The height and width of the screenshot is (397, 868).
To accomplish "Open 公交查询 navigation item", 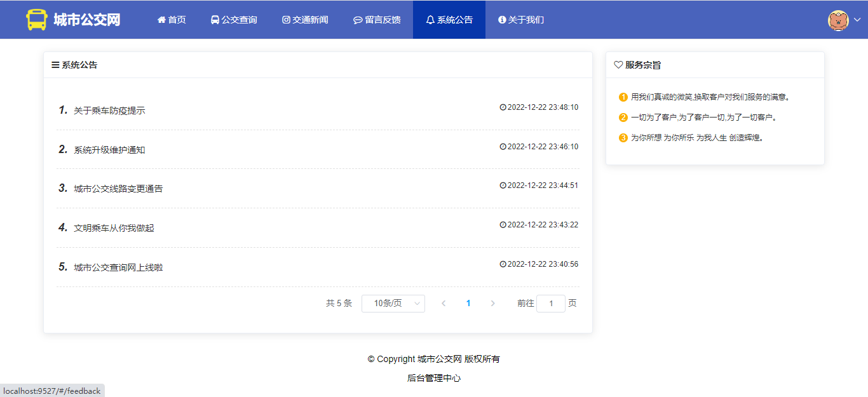I will (234, 20).
